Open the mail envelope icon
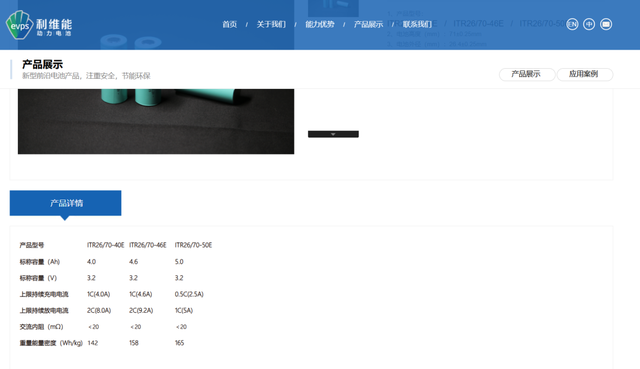Image resolution: width=640 pixels, height=369 pixels. coord(606,24)
